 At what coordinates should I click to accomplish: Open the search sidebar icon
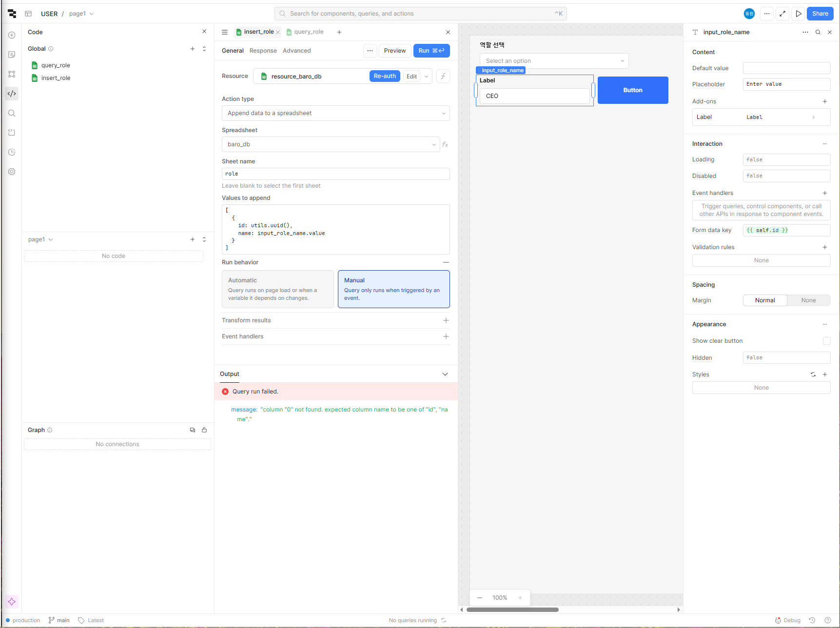point(12,113)
